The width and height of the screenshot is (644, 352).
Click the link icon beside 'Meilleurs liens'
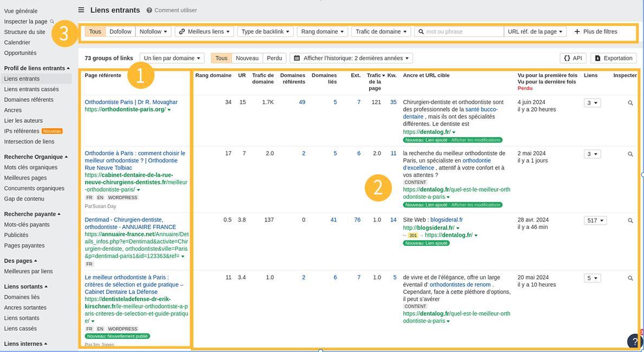pos(181,31)
